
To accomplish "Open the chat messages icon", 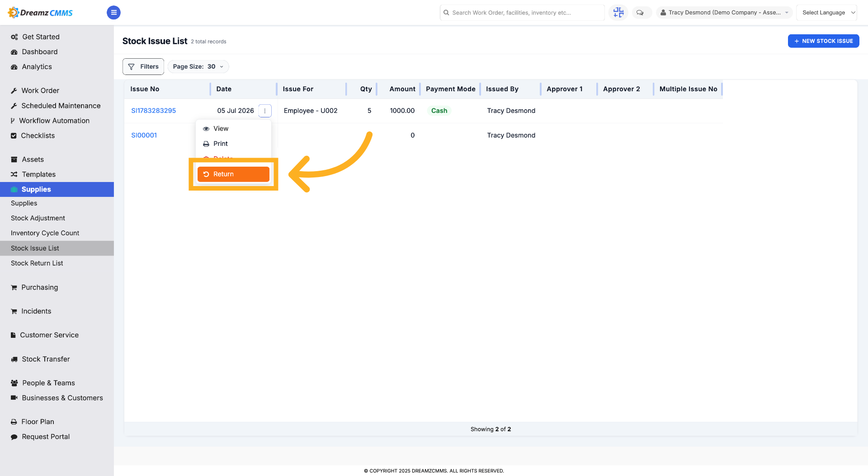I will pyautogui.click(x=640, y=13).
